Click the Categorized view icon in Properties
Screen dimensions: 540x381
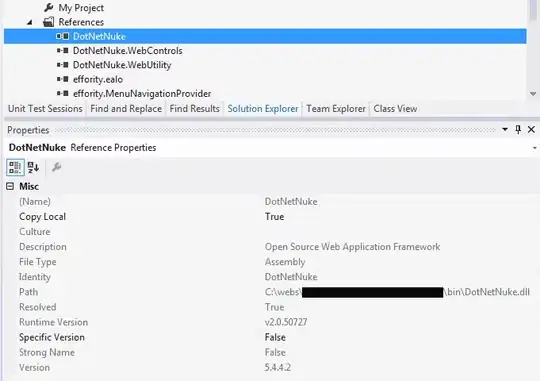point(15,168)
